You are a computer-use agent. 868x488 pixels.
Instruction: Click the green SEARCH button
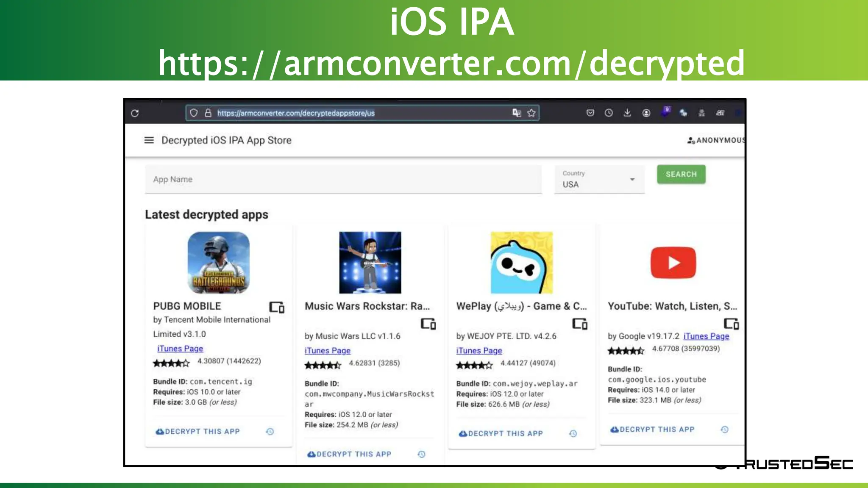coord(681,174)
